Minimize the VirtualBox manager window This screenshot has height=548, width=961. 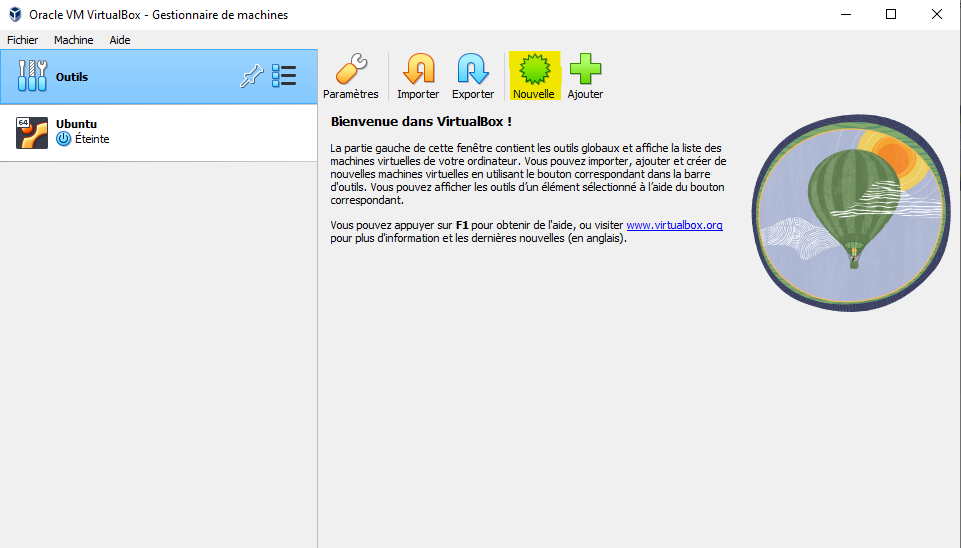[843, 14]
